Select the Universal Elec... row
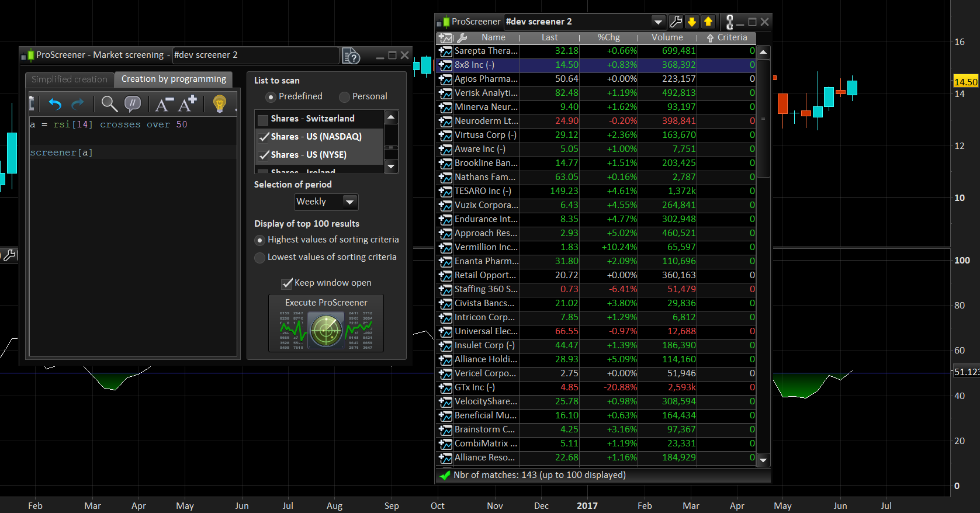 tap(596, 331)
